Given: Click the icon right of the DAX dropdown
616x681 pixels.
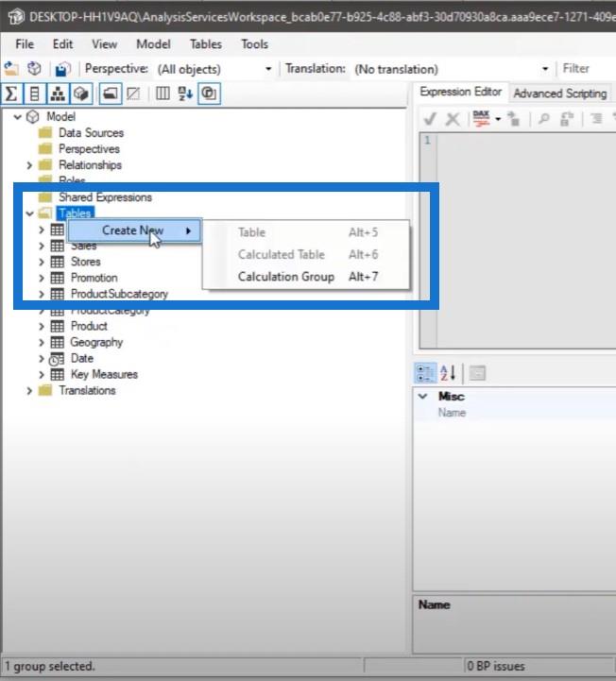Looking at the screenshot, I should pyautogui.click(x=514, y=118).
